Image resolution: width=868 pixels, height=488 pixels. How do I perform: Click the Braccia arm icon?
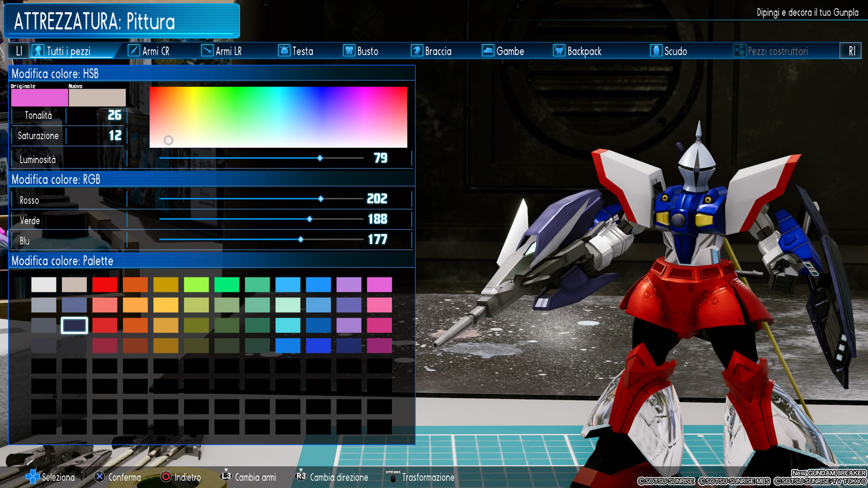pyautogui.click(x=417, y=51)
